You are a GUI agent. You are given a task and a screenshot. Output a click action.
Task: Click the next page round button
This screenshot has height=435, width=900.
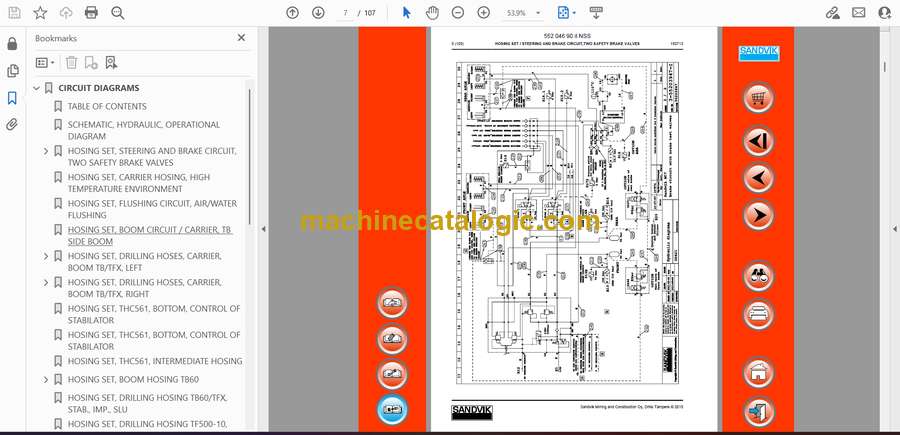click(x=758, y=215)
